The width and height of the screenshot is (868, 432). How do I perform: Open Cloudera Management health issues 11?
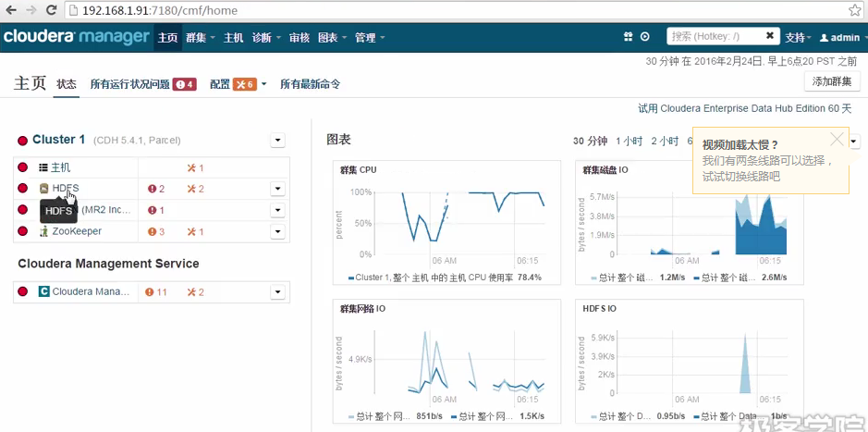155,292
